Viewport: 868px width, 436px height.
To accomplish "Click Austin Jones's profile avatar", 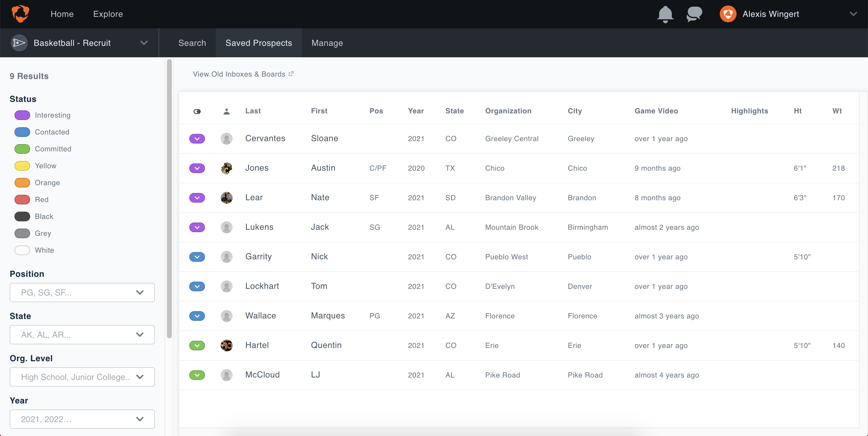I will [x=226, y=168].
